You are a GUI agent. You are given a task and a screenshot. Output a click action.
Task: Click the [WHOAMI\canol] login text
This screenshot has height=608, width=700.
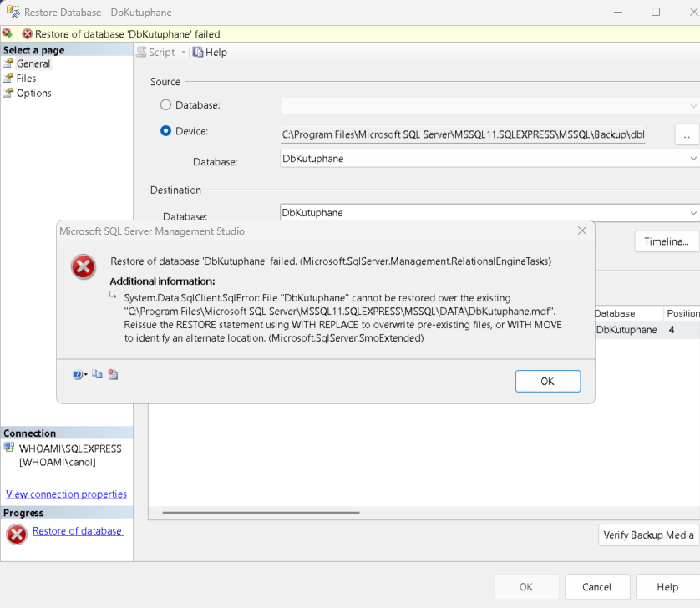coord(57,462)
